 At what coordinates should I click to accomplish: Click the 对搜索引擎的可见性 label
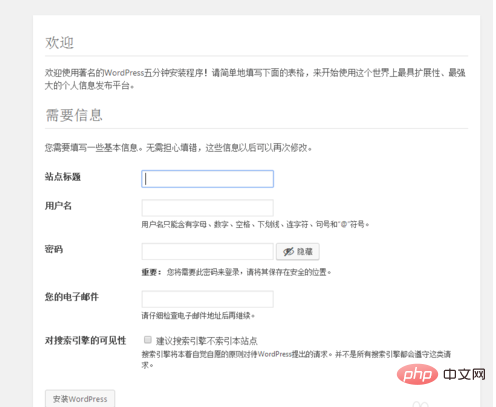(85, 340)
